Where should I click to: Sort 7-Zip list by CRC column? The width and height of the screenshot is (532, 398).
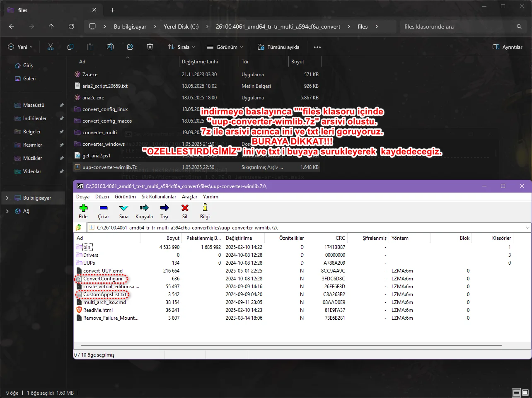coord(327,238)
